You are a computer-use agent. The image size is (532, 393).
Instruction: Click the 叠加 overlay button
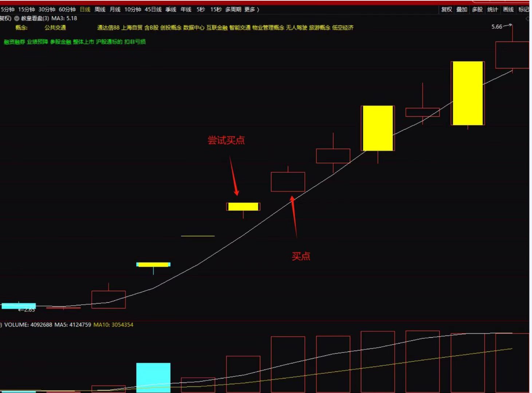(x=462, y=9)
